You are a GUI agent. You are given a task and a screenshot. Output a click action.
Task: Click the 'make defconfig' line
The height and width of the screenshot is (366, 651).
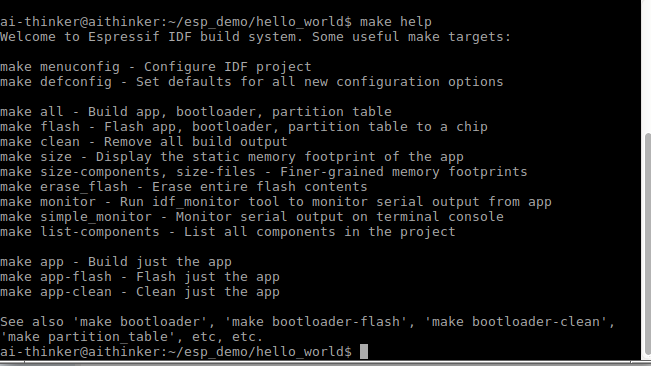coord(252,82)
